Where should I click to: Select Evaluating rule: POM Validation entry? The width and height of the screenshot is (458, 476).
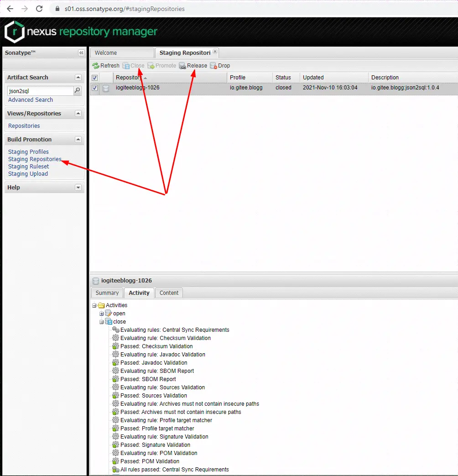click(x=159, y=453)
